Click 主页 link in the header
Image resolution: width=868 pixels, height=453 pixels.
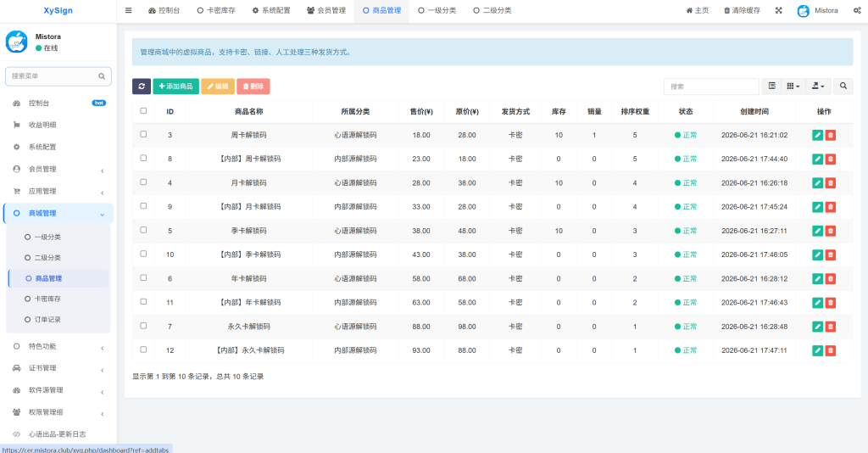pos(698,10)
